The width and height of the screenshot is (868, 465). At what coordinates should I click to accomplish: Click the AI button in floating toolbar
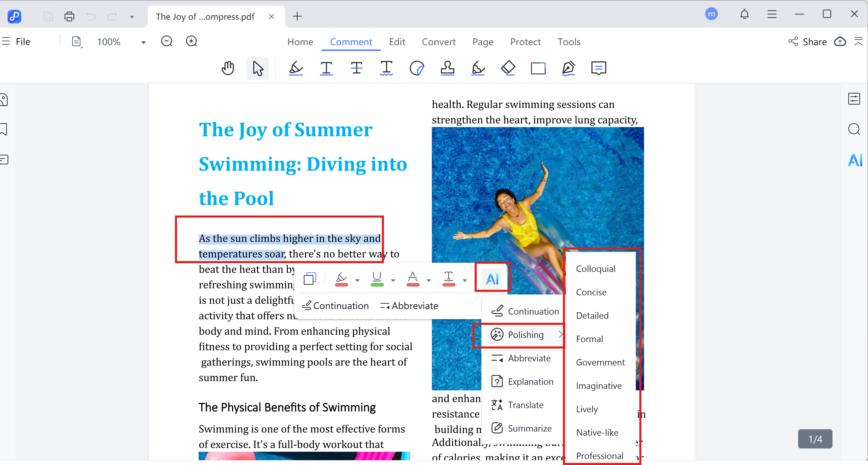coord(492,279)
